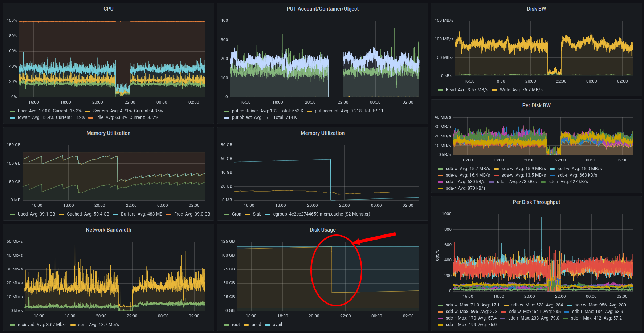644x333 pixels.
Task: Click the Write legend label in Disk BW
Action: point(505,90)
